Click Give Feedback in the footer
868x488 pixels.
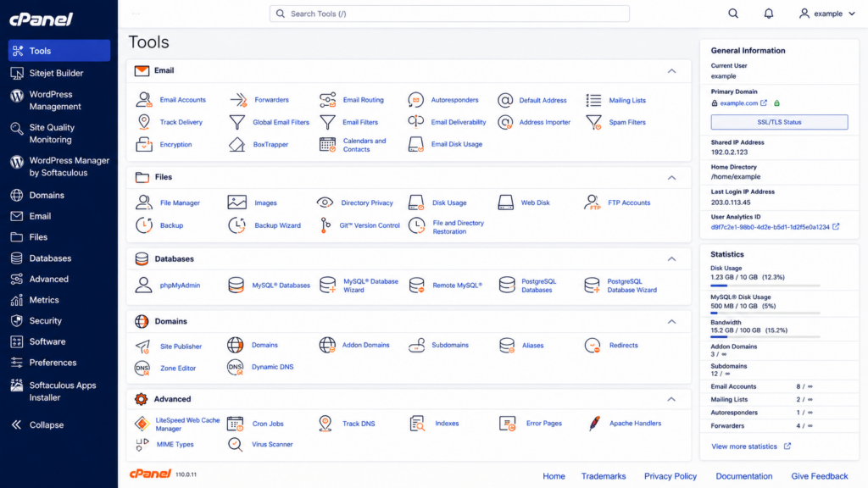tap(820, 476)
